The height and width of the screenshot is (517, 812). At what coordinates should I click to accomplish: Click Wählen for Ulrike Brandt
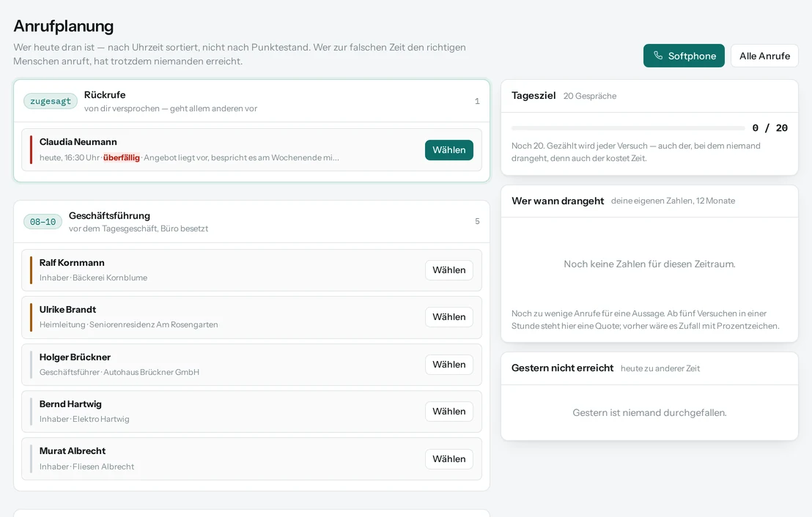449,317
